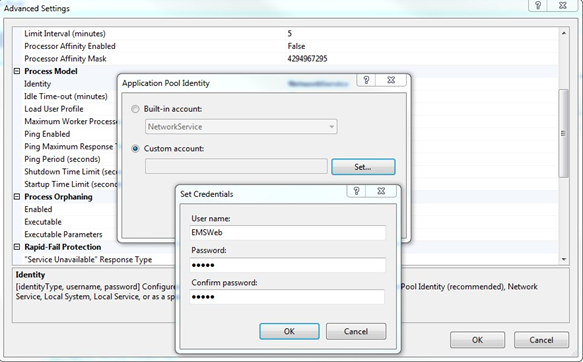This screenshot has height=362, width=583.
Task: Select the Executable Parameters row
Action: coord(71,235)
